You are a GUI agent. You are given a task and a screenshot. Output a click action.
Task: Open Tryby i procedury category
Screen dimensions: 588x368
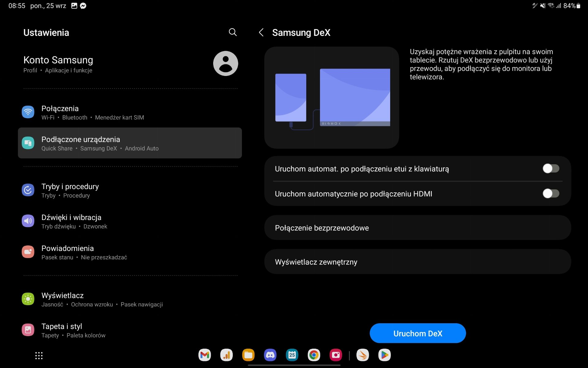click(130, 190)
